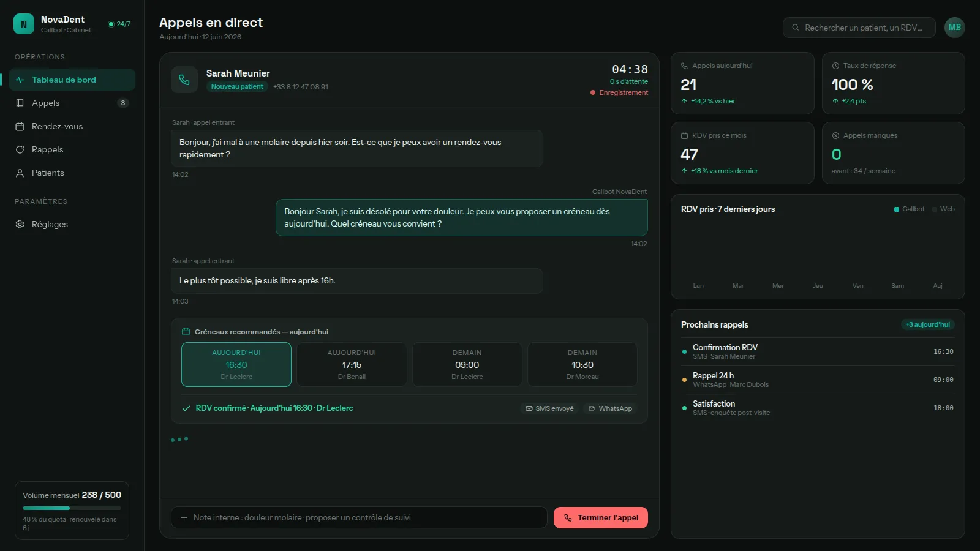Click the 24/7 status indicator

(x=119, y=24)
